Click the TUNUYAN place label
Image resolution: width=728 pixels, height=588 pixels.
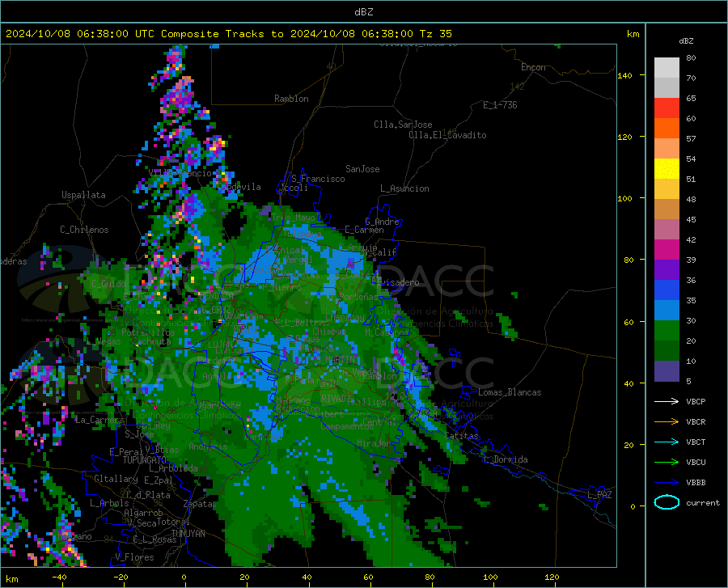click(188, 533)
